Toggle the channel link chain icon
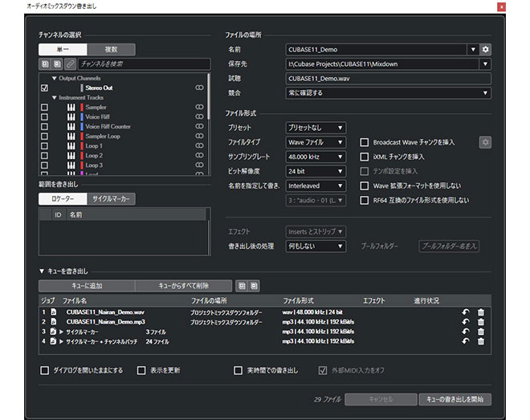The image size is (530, 420). (x=70, y=64)
